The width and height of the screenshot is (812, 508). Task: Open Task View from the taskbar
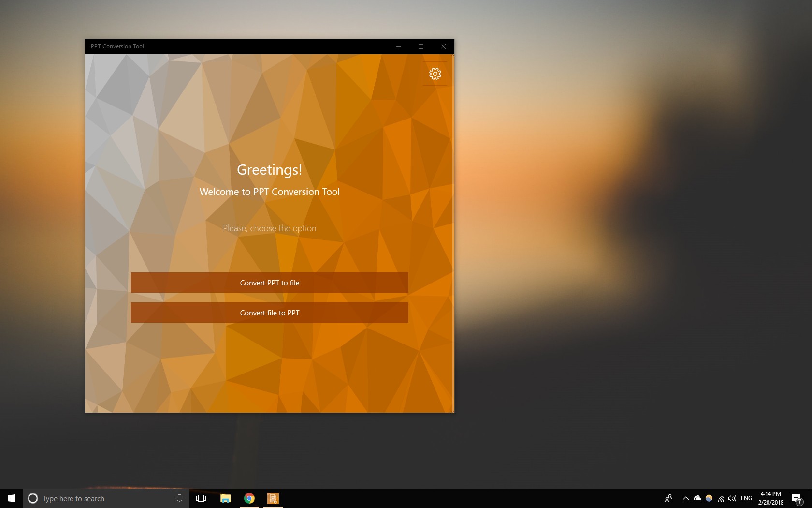pos(201,498)
